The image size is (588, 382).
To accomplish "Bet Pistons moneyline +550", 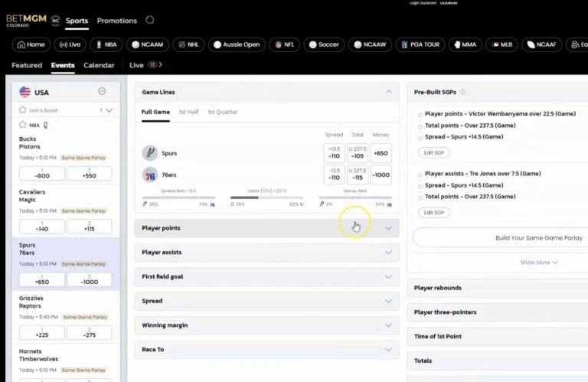I will [90, 174].
